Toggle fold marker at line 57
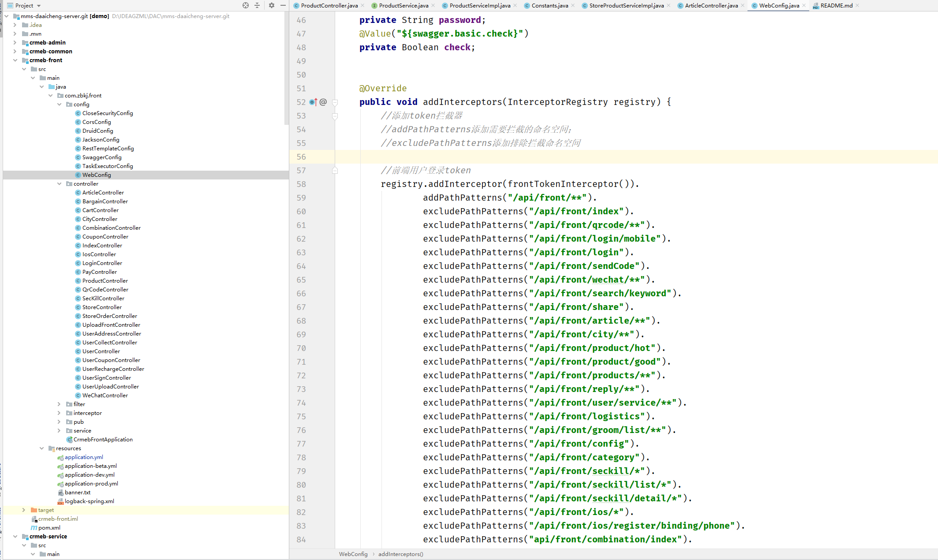The height and width of the screenshot is (560, 938). tap(335, 170)
